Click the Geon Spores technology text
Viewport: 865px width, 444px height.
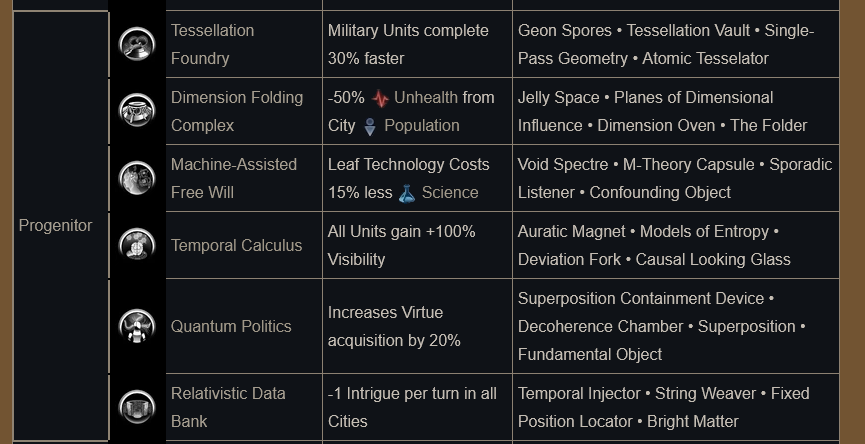pyautogui.click(x=564, y=30)
